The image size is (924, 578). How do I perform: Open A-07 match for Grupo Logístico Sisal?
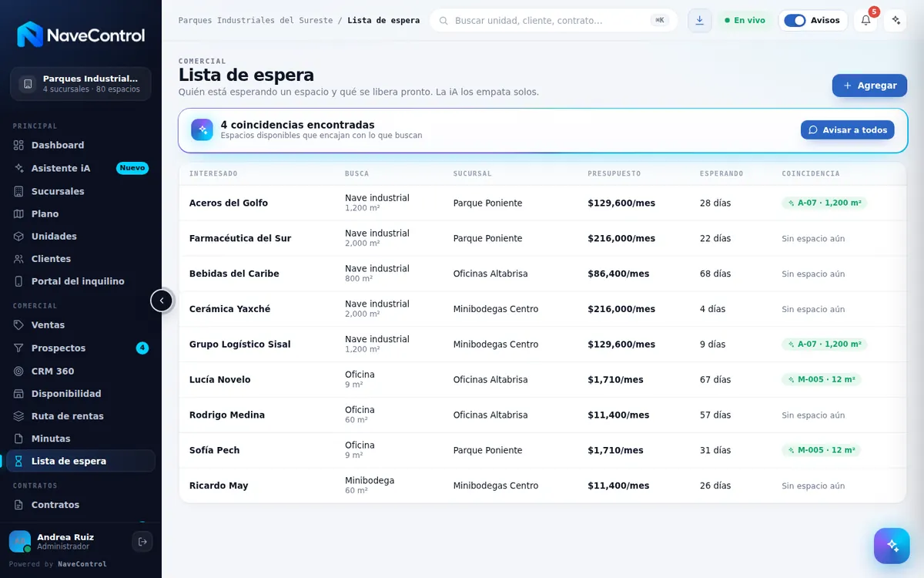click(x=824, y=344)
